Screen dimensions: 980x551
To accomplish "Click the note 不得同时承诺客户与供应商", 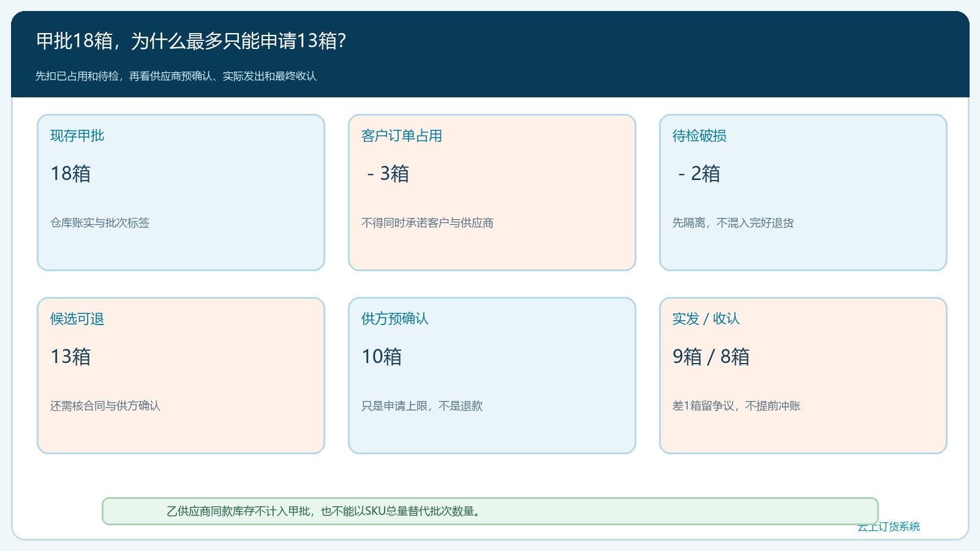I will pos(428,223).
